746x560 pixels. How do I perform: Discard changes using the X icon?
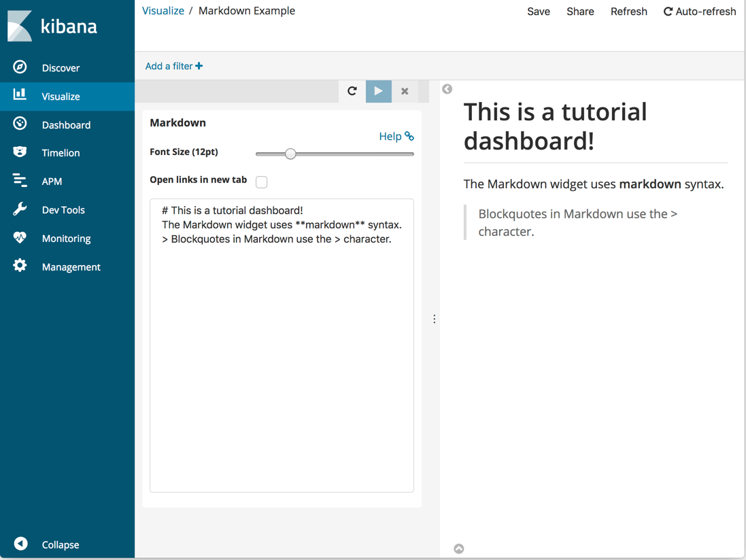pyautogui.click(x=405, y=90)
